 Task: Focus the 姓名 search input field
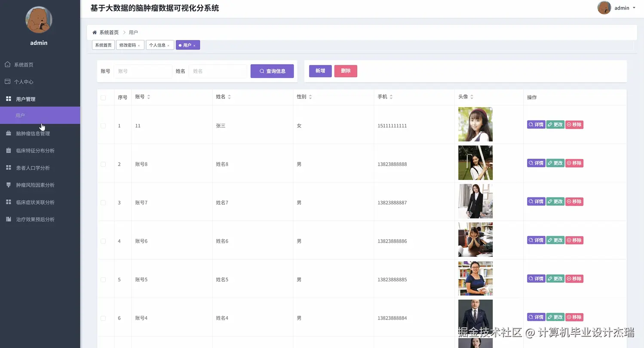(x=218, y=71)
